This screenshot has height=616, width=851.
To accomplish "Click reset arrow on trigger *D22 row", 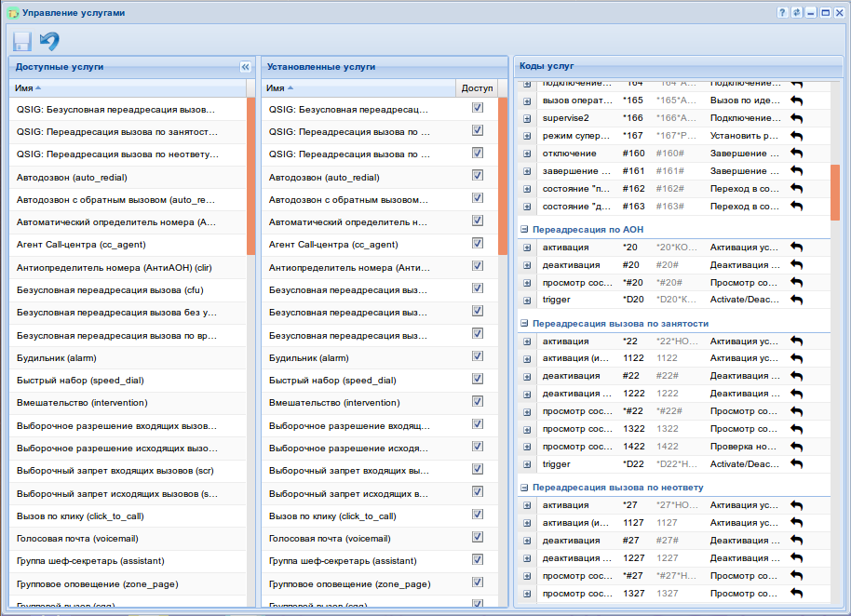I will (796, 463).
